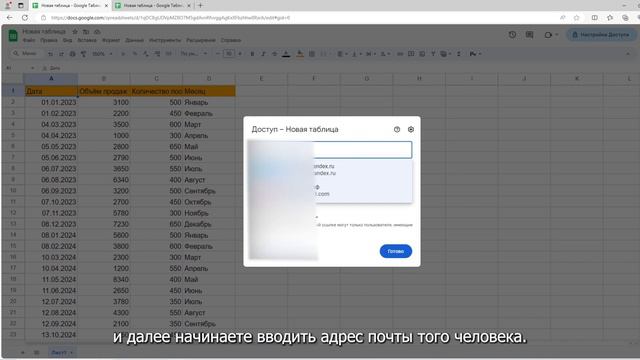Check cloud save status icon
640x360 pixels.
(97, 31)
